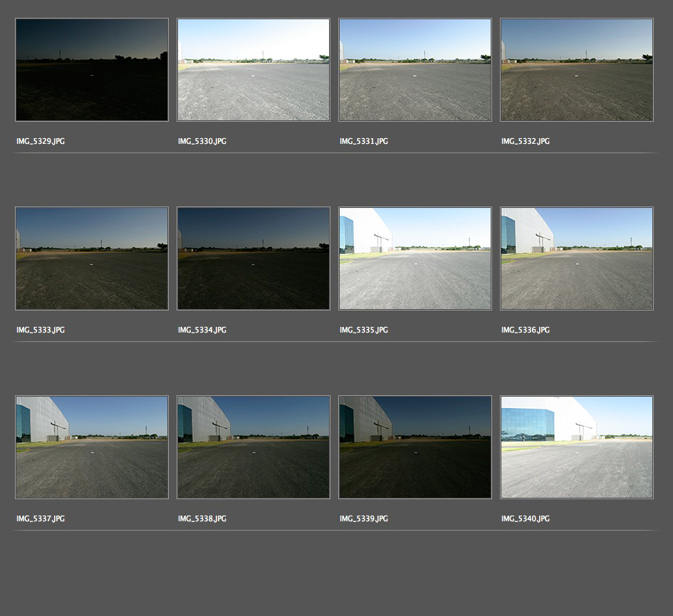
Task: Select the IMG_5332.JPG image thumbnail
Action: coord(577,70)
